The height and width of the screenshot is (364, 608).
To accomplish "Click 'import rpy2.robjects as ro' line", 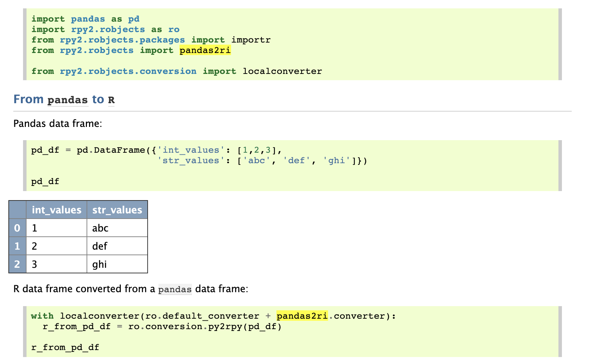I will coord(105,29).
